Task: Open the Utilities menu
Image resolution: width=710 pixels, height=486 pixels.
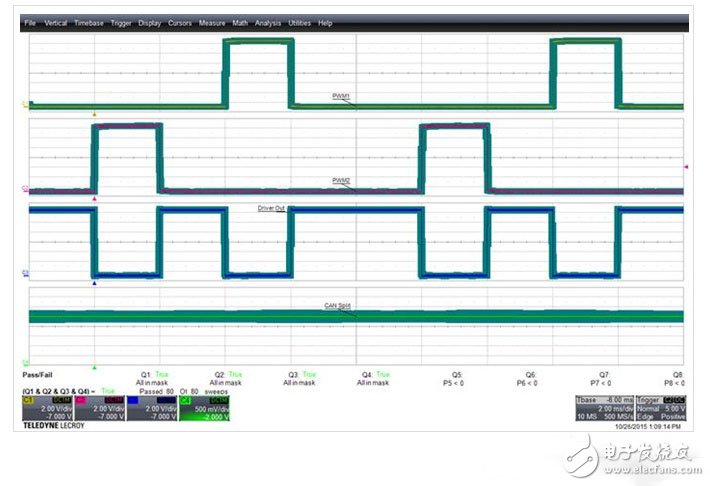Action: tap(300, 22)
